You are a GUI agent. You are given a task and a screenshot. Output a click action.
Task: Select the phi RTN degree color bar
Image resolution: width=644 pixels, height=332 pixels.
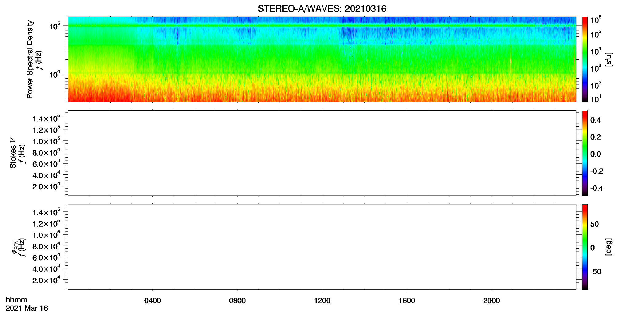click(x=584, y=247)
